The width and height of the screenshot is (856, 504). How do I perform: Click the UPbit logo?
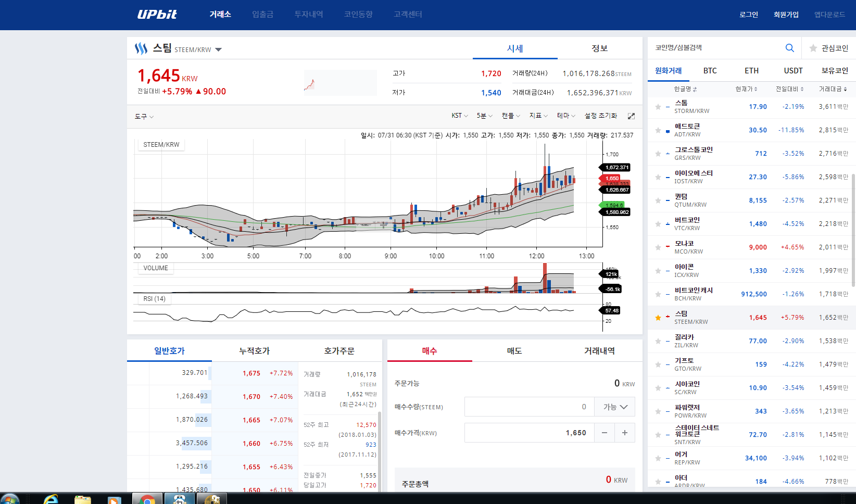coord(157,15)
